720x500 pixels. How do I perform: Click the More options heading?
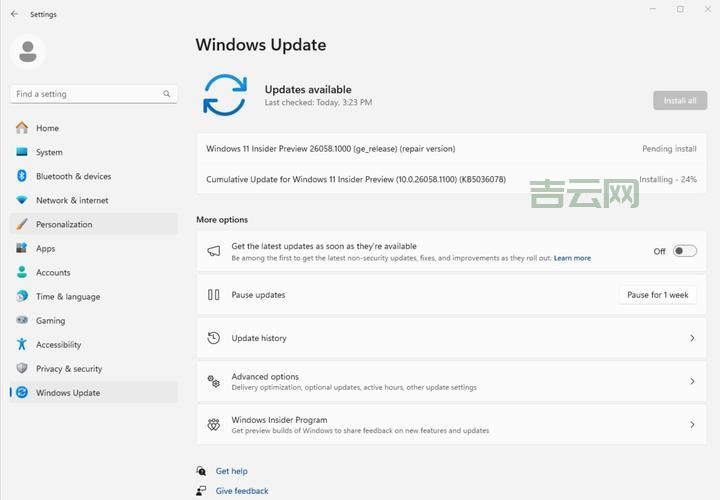(222, 219)
